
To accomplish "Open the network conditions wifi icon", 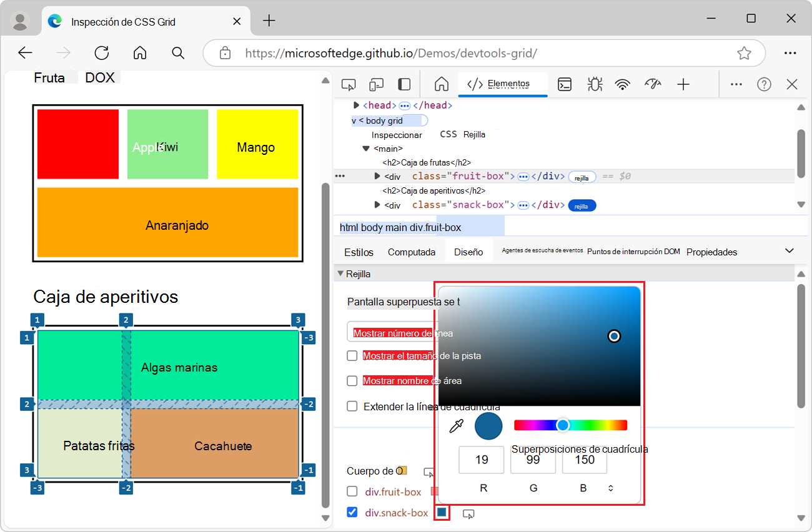I will click(x=623, y=84).
